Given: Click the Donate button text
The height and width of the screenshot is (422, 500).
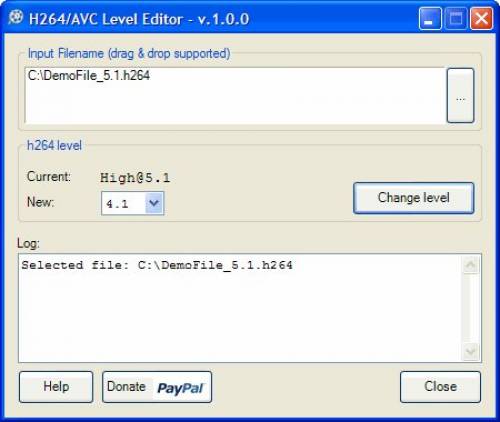Looking at the screenshot, I should coord(126,387).
